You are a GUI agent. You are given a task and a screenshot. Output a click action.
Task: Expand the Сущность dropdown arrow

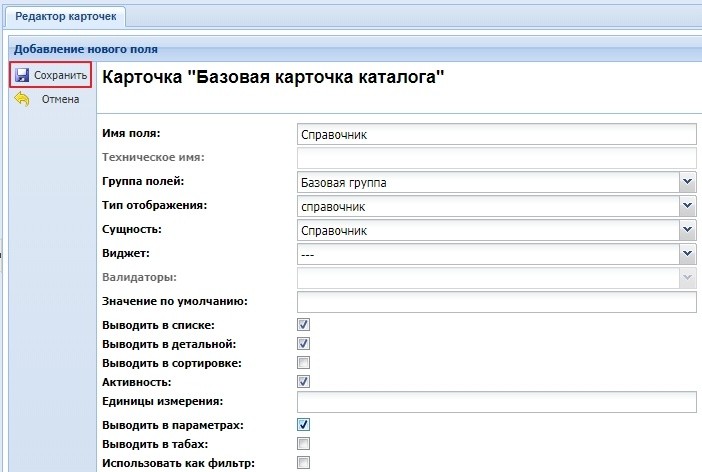pyautogui.click(x=687, y=230)
